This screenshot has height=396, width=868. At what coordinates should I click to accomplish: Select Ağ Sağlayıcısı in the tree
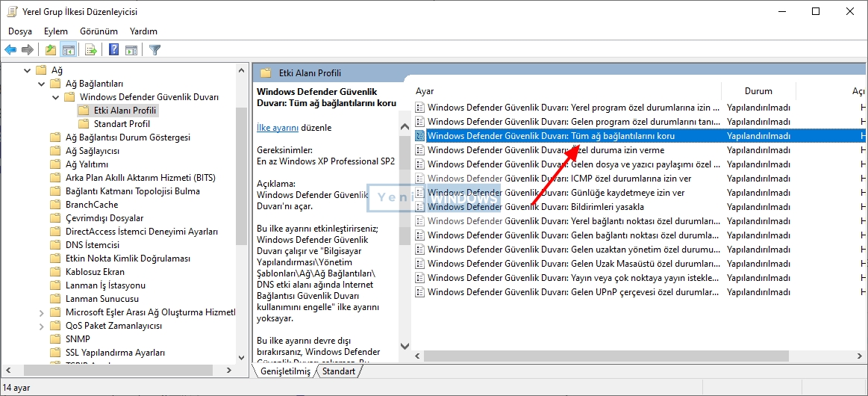[x=93, y=151]
